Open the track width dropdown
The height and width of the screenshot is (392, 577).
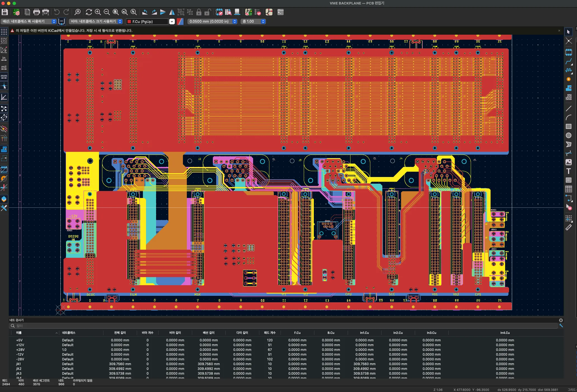(x=29, y=22)
